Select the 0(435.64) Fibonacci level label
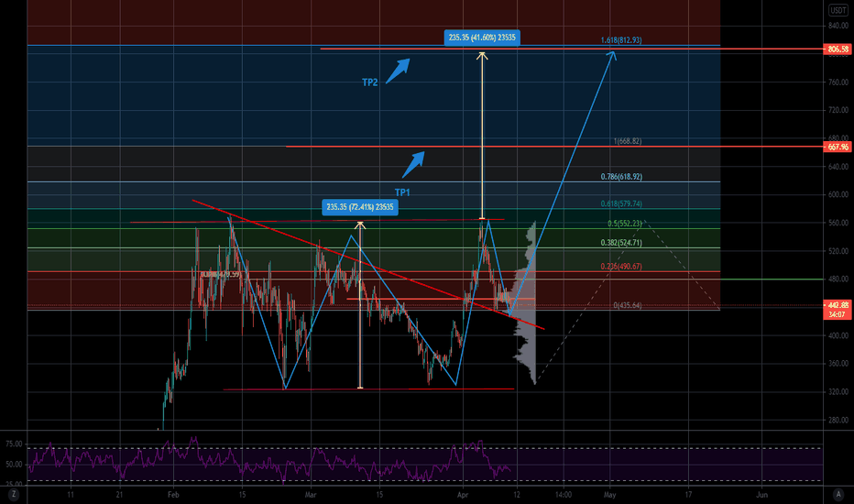Screen dimensions: 854x504 click(628, 305)
